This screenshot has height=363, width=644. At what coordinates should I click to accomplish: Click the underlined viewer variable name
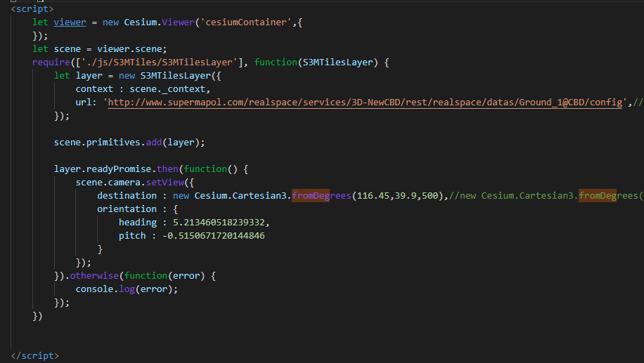pos(70,22)
